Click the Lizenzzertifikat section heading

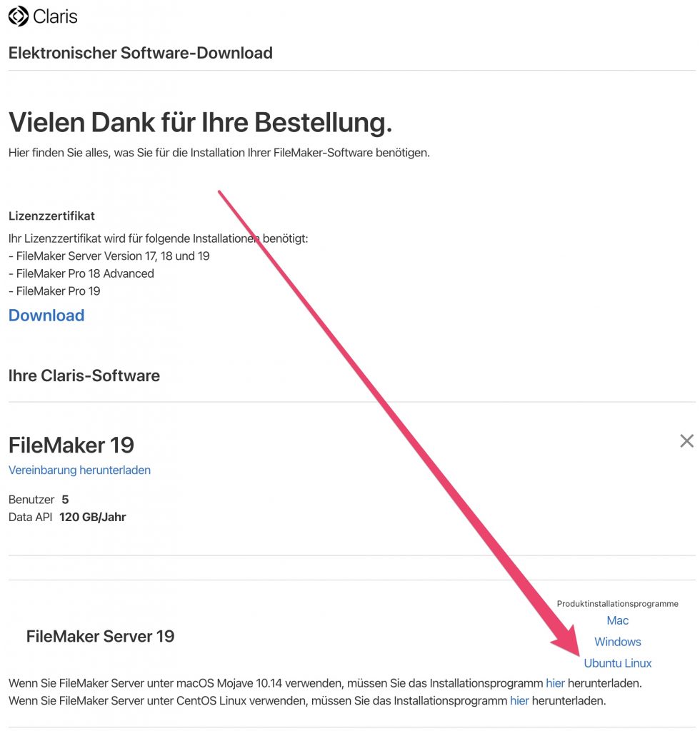[51, 216]
